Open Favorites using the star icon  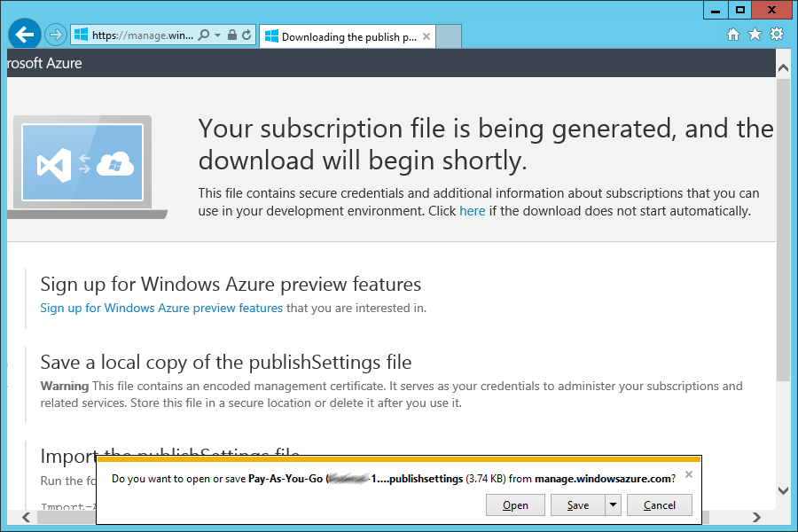click(x=755, y=34)
